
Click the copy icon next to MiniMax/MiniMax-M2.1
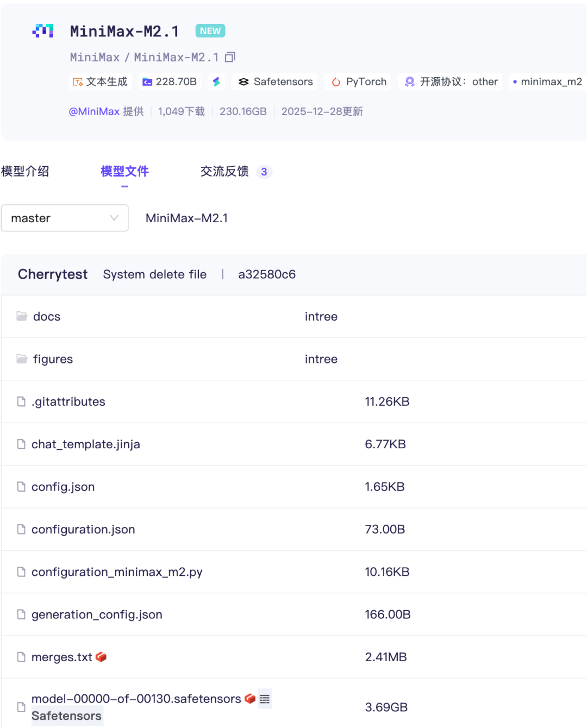[230, 57]
